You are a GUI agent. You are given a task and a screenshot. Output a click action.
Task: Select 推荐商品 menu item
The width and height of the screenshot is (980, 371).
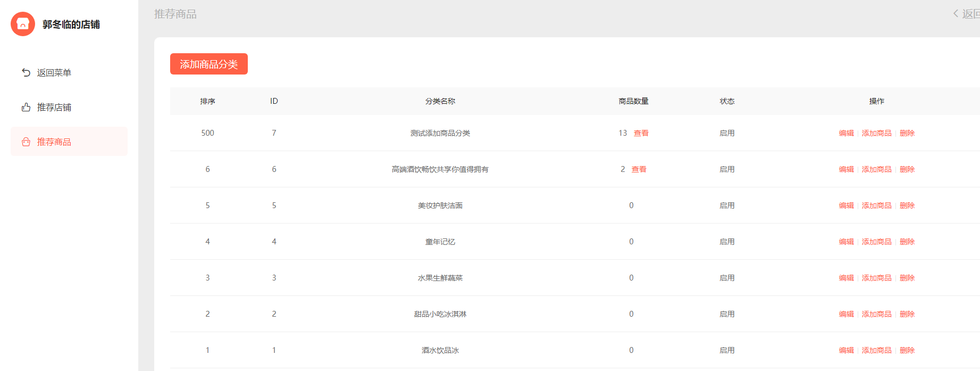pyautogui.click(x=69, y=142)
